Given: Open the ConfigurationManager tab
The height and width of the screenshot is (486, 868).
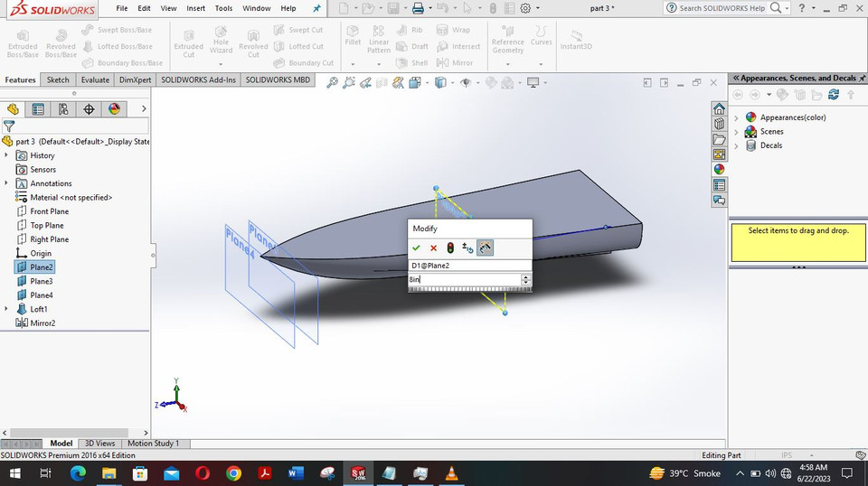Looking at the screenshot, I should [x=63, y=109].
